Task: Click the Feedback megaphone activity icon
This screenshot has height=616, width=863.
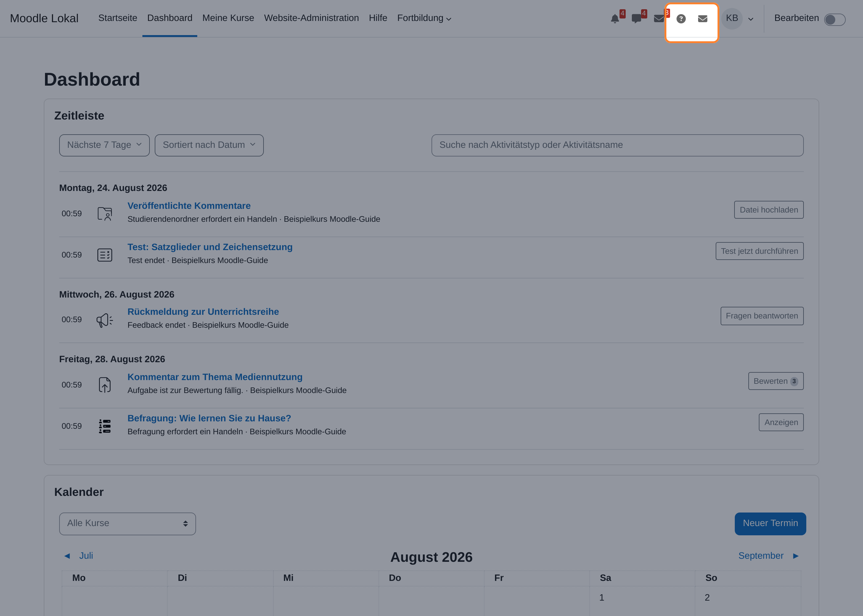Action: point(105,320)
